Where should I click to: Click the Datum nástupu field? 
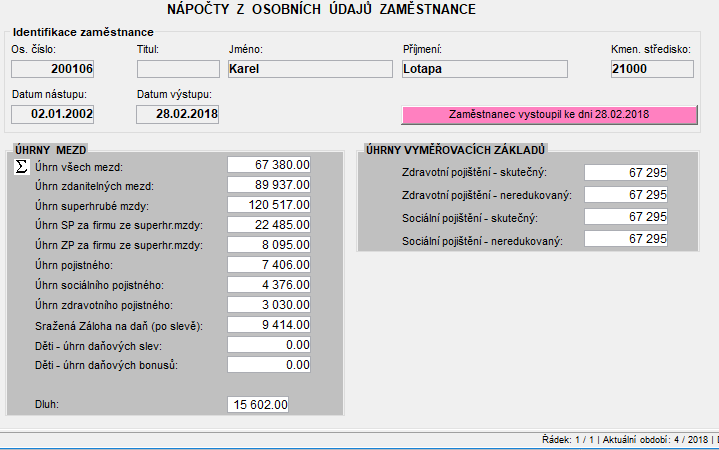(x=52, y=114)
